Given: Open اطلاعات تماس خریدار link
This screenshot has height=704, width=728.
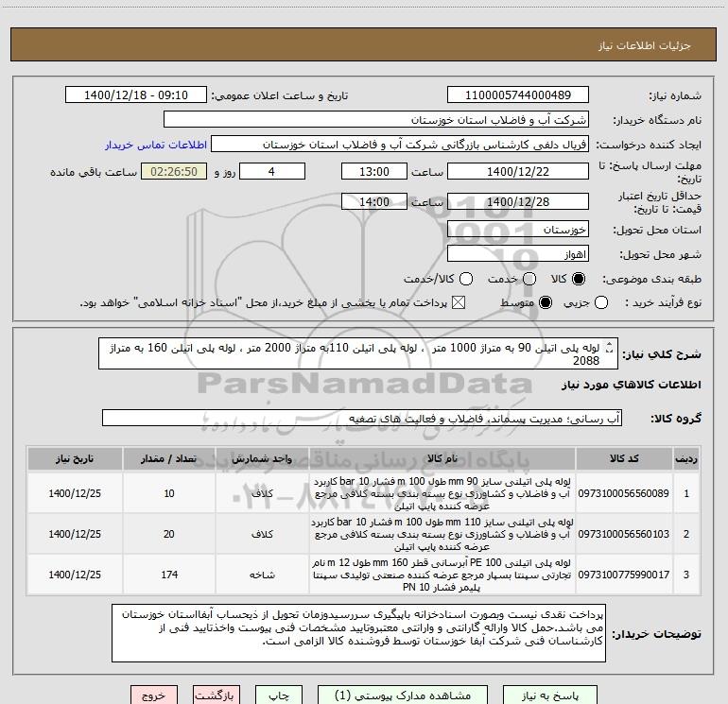Looking at the screenshot, I should click(x=156, y=145).
